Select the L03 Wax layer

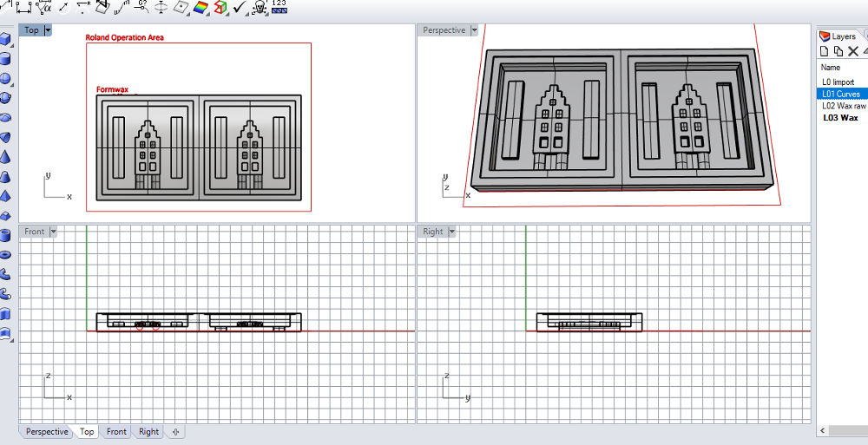coord(842,117)
